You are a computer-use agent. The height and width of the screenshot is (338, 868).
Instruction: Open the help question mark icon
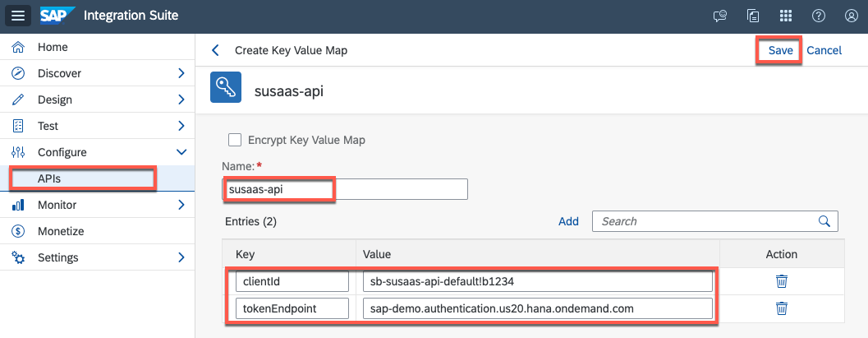[x=818, y=16]
